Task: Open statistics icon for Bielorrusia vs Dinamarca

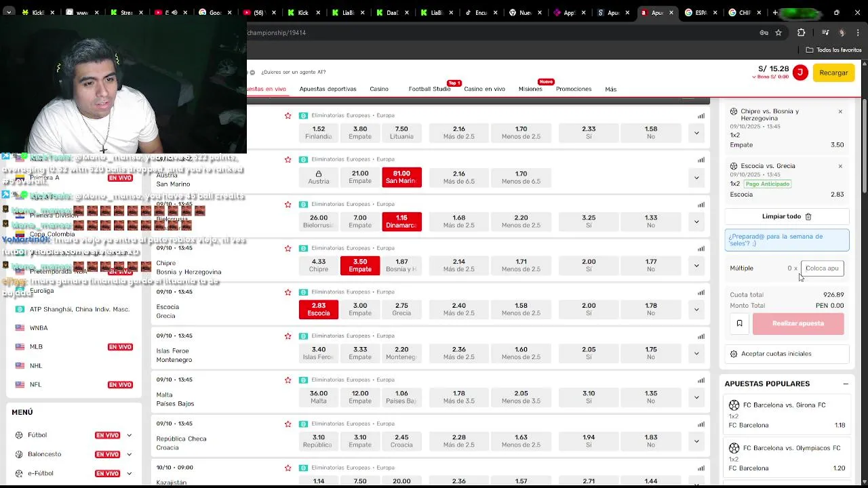Action: pyautogui.click(x=701, y=204)
